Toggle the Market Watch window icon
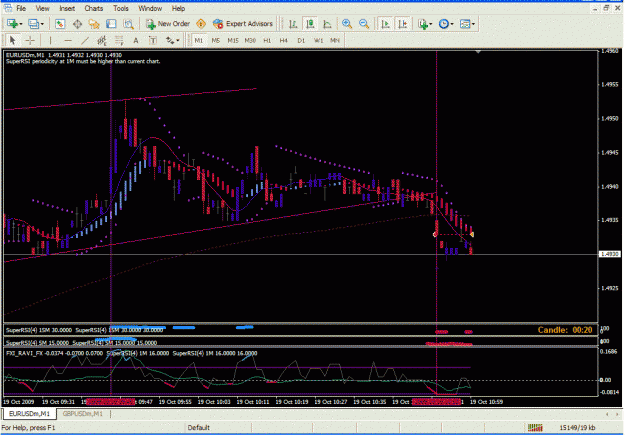This screenshot has height=435, width=625. click(60, 24)
